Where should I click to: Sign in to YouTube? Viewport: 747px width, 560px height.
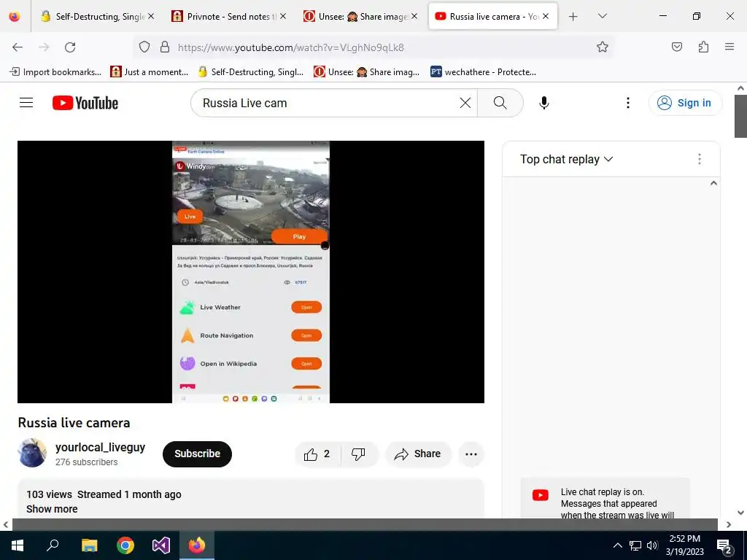pos(685,103)
